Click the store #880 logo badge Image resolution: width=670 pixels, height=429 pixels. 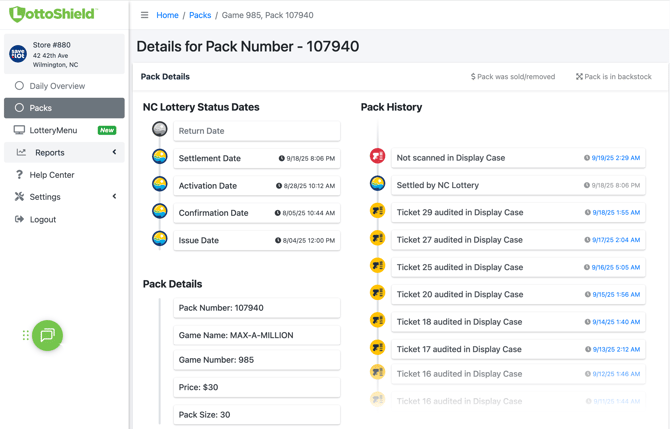point(18,54)
